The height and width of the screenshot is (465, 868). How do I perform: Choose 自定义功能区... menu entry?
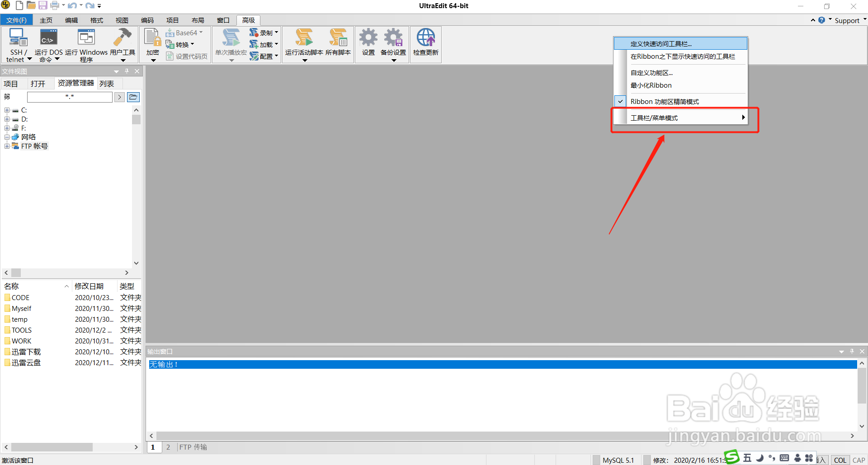pos(680,73)
